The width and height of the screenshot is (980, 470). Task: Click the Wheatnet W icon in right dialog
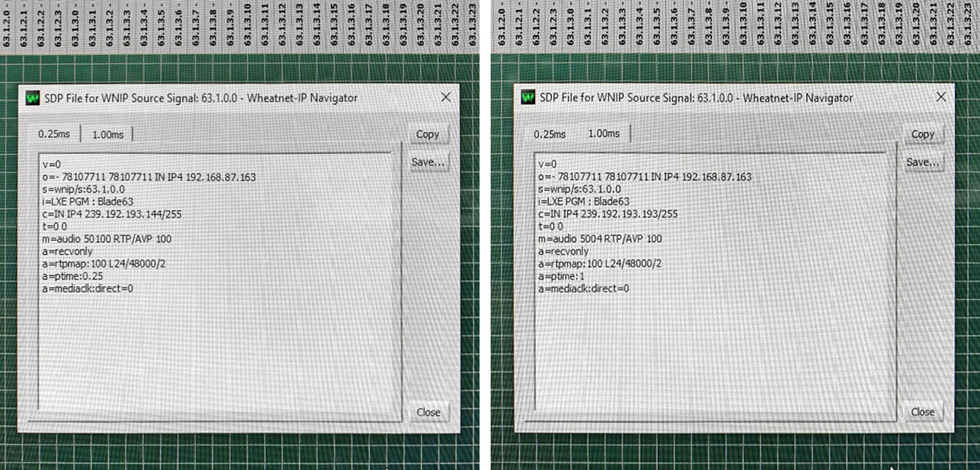click(x=528, y=98)
